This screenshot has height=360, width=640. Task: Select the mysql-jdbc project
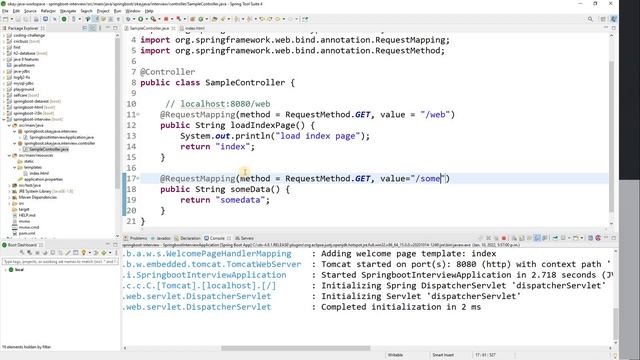tap(23, 83)
